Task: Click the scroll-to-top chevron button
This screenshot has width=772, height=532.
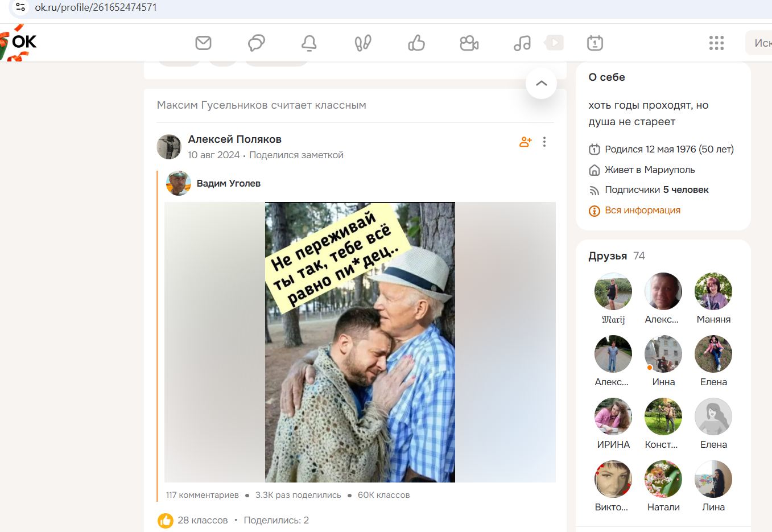Action: click(x=541, y=84)
